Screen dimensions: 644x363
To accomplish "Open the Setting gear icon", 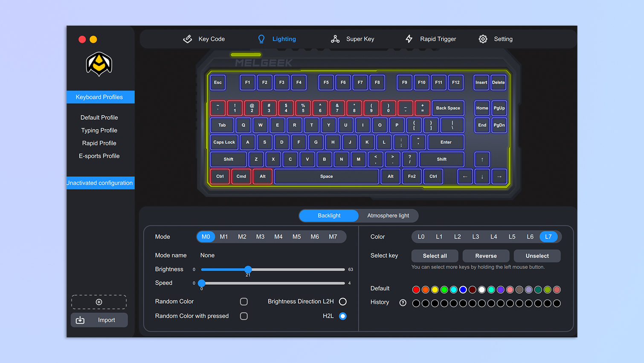I will click(483, 39).
